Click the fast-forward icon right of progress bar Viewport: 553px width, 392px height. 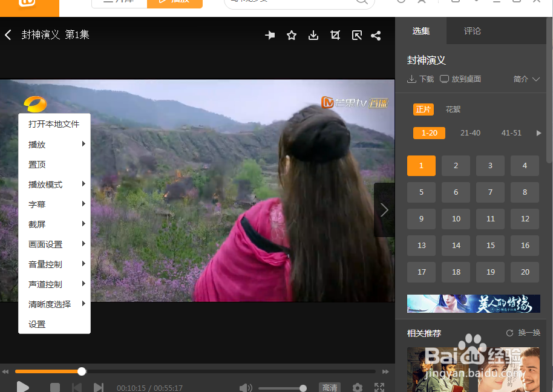(385, 371)
